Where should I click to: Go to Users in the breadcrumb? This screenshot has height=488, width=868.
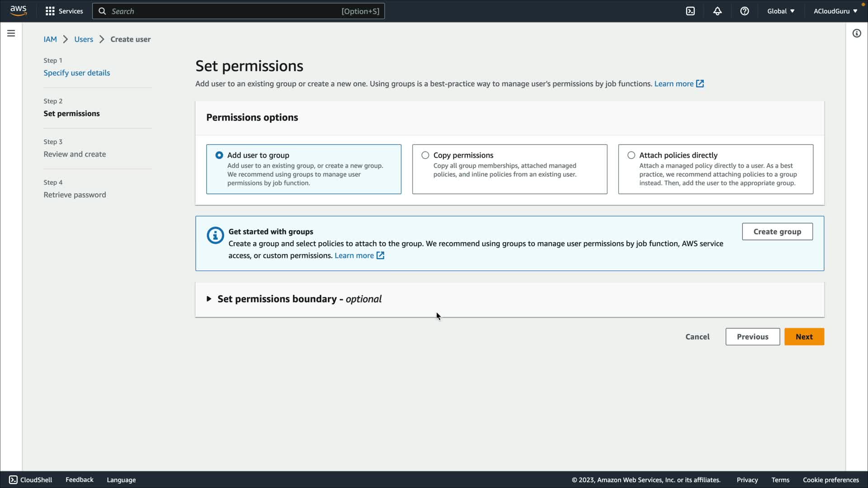[x=84, y=39]
